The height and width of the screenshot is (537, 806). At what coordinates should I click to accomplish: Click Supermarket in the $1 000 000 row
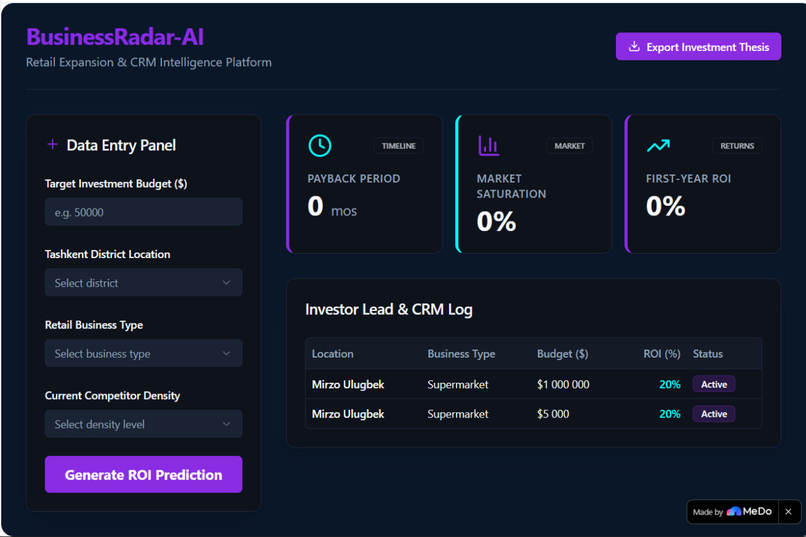coord(457,384)
